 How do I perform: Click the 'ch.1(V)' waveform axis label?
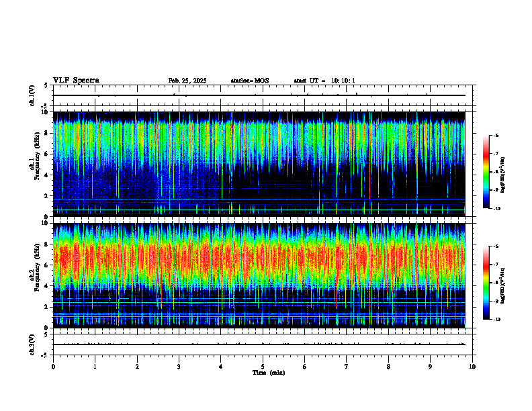pos(32,95)
